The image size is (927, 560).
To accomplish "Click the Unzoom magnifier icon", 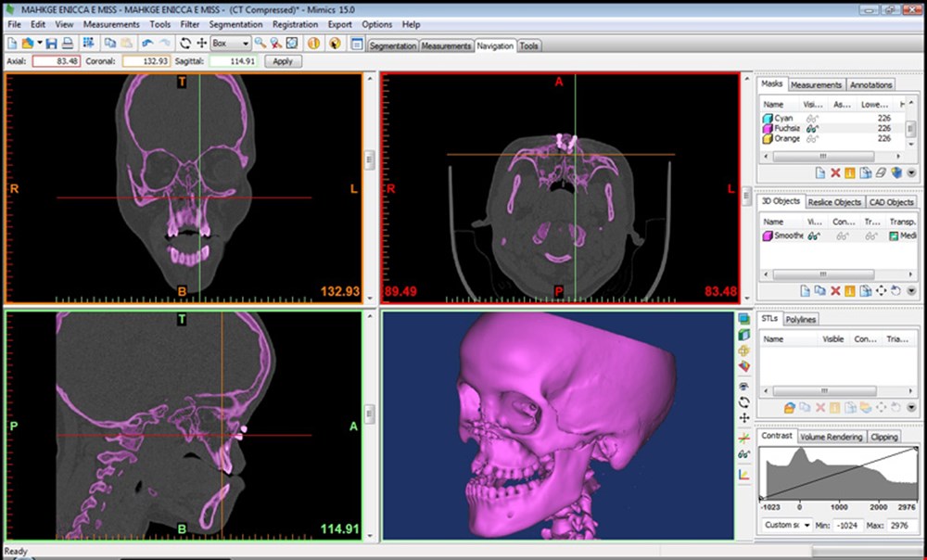I will 275,44.
